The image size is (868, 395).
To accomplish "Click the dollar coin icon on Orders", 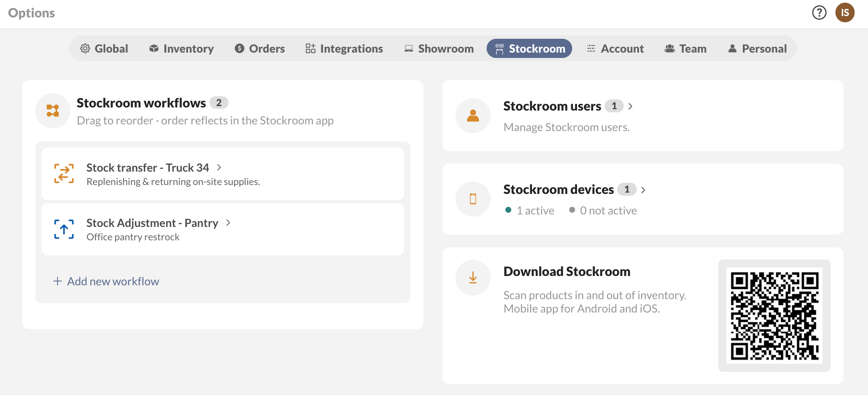I will (x=239, y=49).
